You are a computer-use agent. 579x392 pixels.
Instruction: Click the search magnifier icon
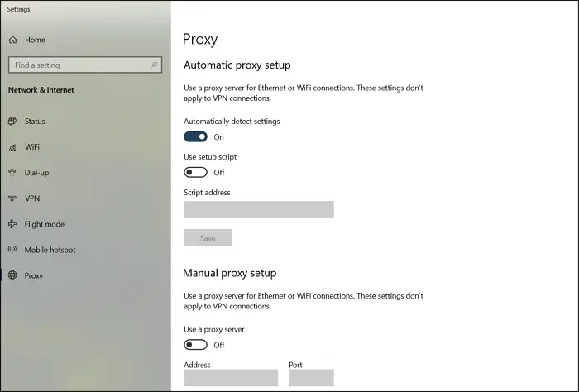154,65
